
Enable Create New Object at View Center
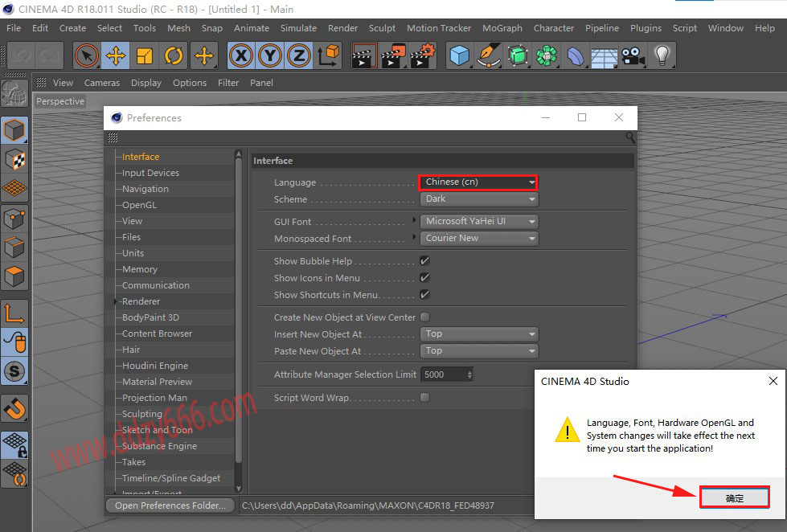tap(424, 317)
